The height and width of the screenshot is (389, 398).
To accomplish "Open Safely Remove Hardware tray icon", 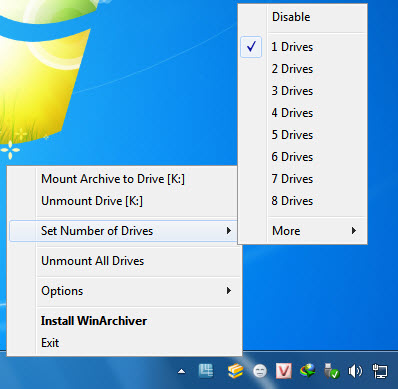I will coord(331,371).
